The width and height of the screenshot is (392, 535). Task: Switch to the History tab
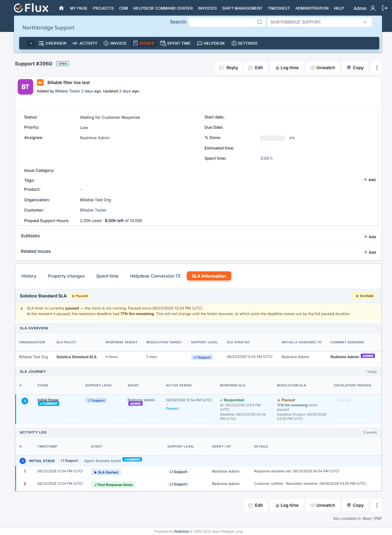pos(29,276)
